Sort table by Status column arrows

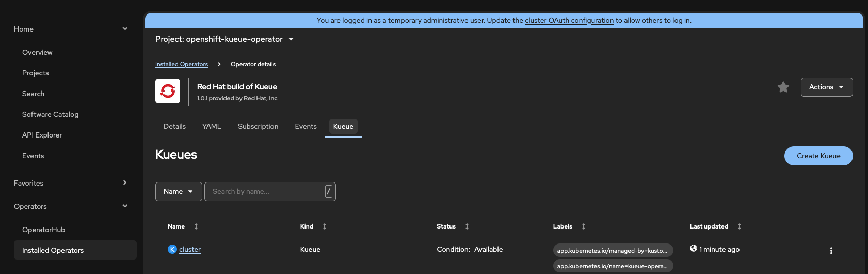click(467, 226)
